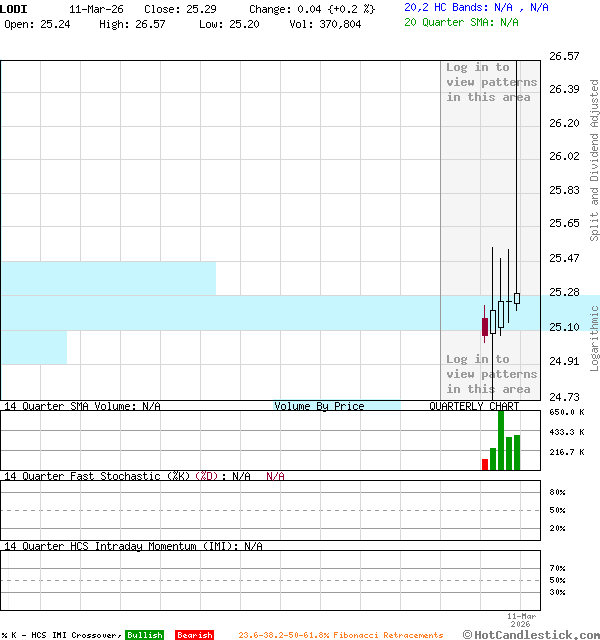Click the LODI ticker symbol
The width and height of the screenshot is (600, 640).
[x=14, y=8]
